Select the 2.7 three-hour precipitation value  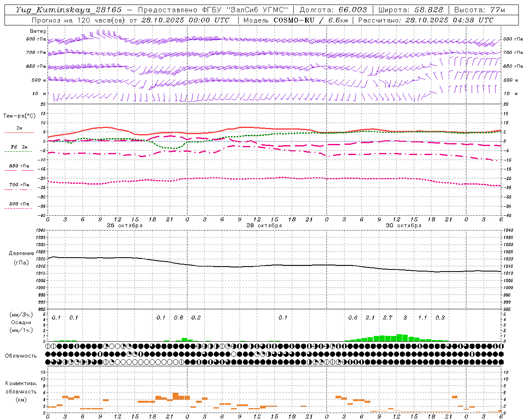click(x=388, y=318)
